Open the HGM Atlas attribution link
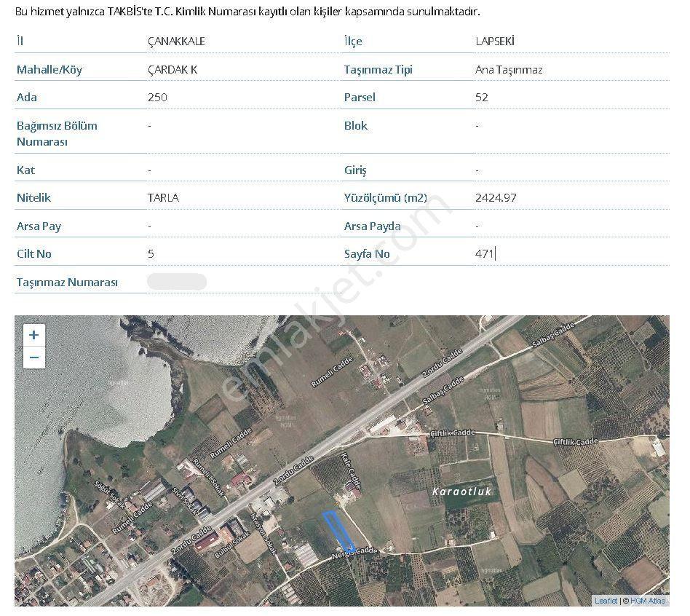The width and height of the screenshot is (690, 616). tap(648, 601)
